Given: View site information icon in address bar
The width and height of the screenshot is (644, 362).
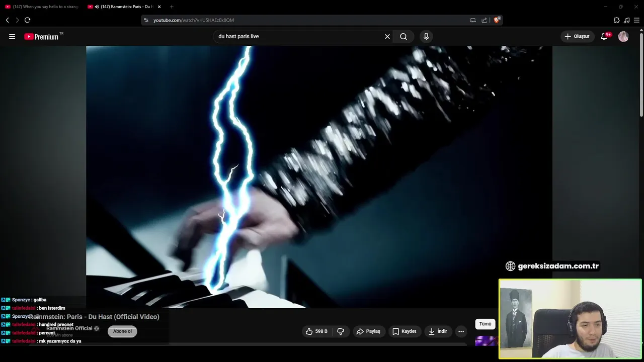Looking at the screenshot, I should pyautogui.click(x=146, y=20).
